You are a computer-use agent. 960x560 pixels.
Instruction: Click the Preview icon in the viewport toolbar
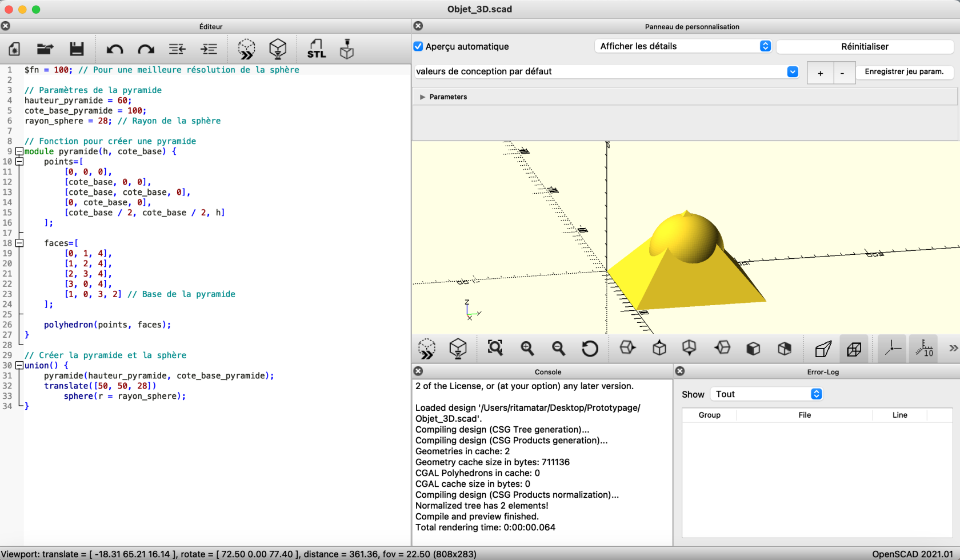pyautogui.click(x=427, y=349)
